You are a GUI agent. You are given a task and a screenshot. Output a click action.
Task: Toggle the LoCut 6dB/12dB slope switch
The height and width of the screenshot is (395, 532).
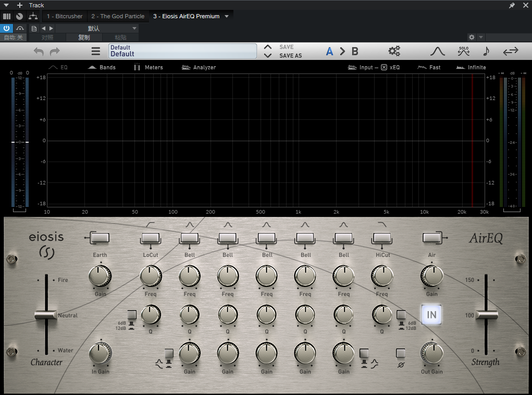pos(132,315)
